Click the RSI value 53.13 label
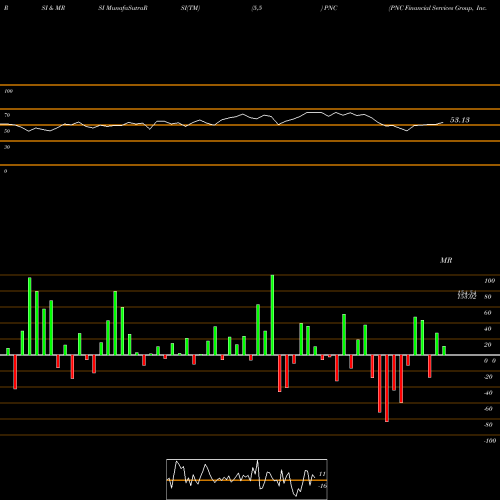This screenshot has width=500, height=500. coord(460,120)
